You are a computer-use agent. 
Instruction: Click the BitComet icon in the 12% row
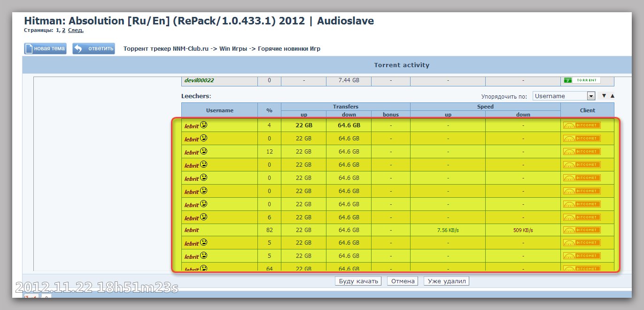click(582, 152)
